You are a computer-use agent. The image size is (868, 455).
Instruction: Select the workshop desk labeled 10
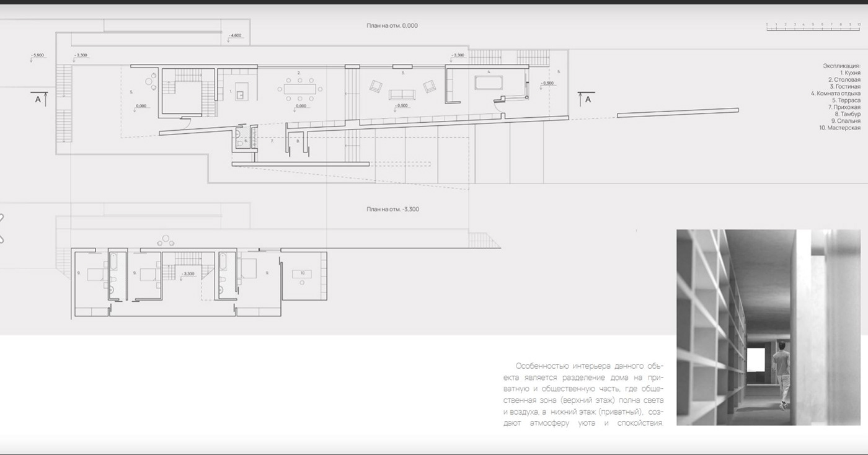click(302, 273)
